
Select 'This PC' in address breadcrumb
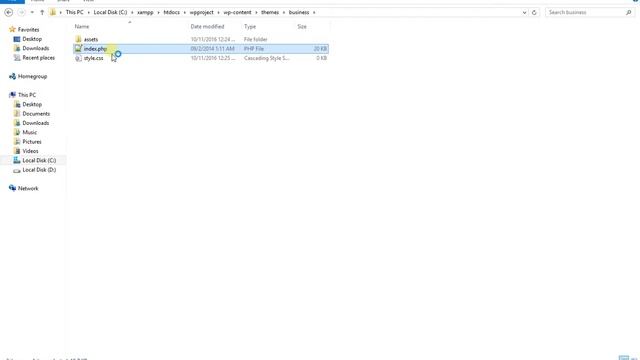(74, 12)
